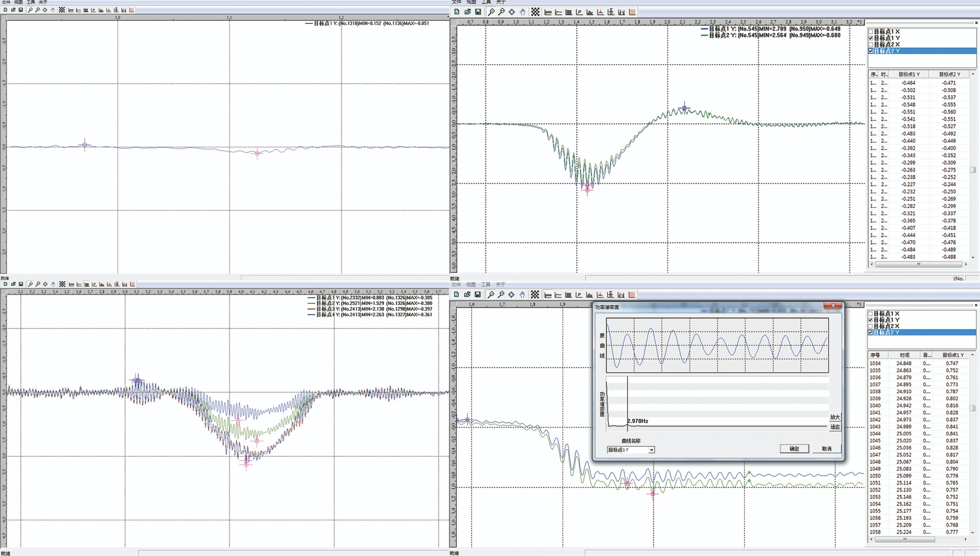Toggle checkerboard grid icon in bottom-left window

[62, 284]
